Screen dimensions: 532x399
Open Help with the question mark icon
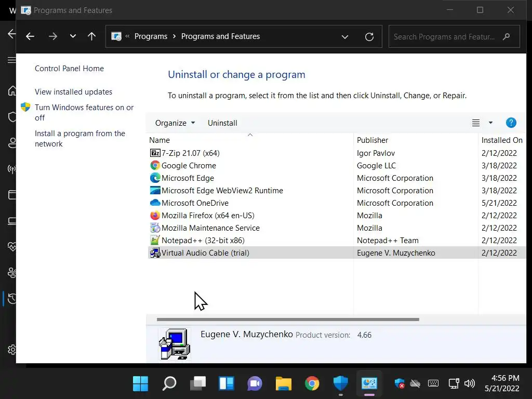pyautogui.click(x=511, y=123)
